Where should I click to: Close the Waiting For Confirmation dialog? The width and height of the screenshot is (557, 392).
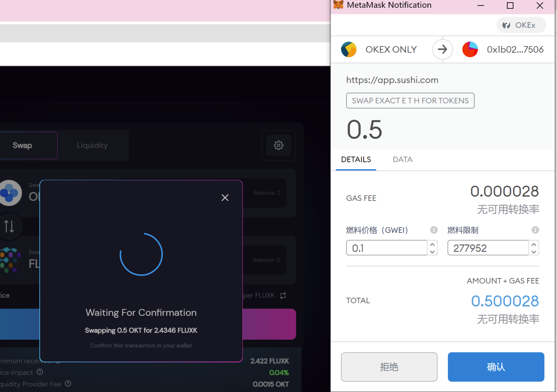[x=225, y=197]
